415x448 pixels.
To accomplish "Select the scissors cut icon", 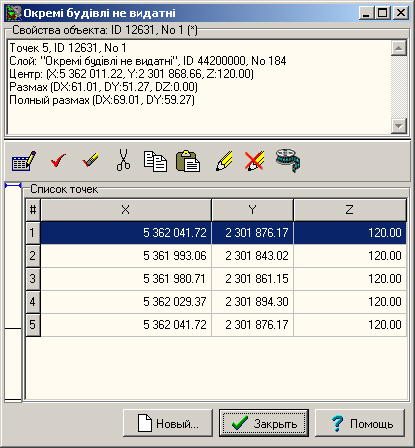I will (123, 160).
